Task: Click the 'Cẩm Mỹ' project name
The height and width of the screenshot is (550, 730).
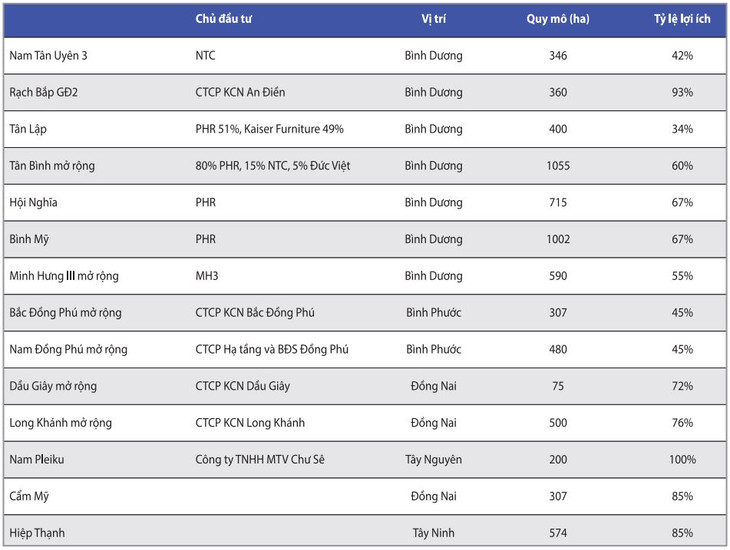Action: 29,496
